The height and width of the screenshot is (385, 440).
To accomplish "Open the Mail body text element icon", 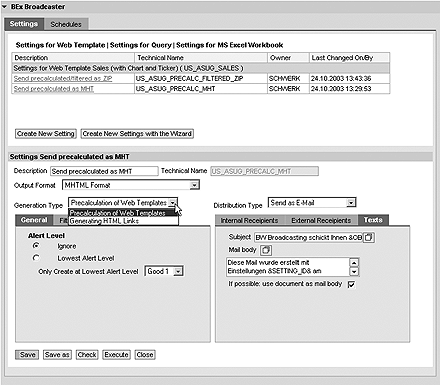I will tap(266, 250).
